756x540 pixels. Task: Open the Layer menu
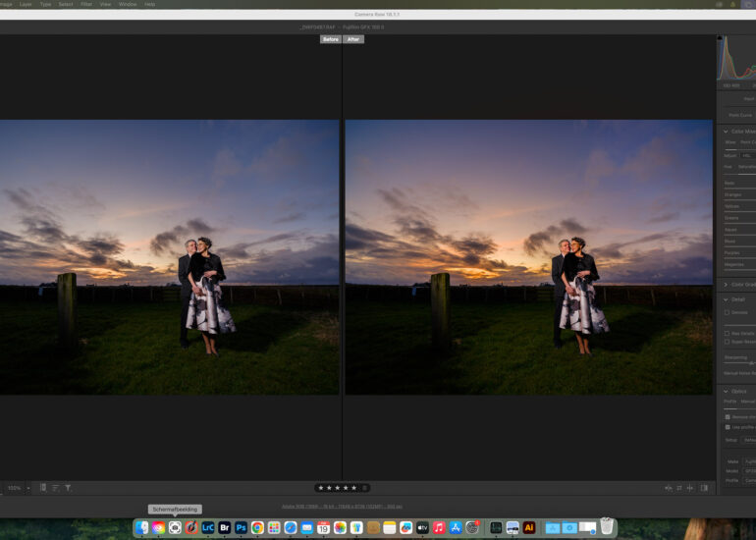coord(26,4)
